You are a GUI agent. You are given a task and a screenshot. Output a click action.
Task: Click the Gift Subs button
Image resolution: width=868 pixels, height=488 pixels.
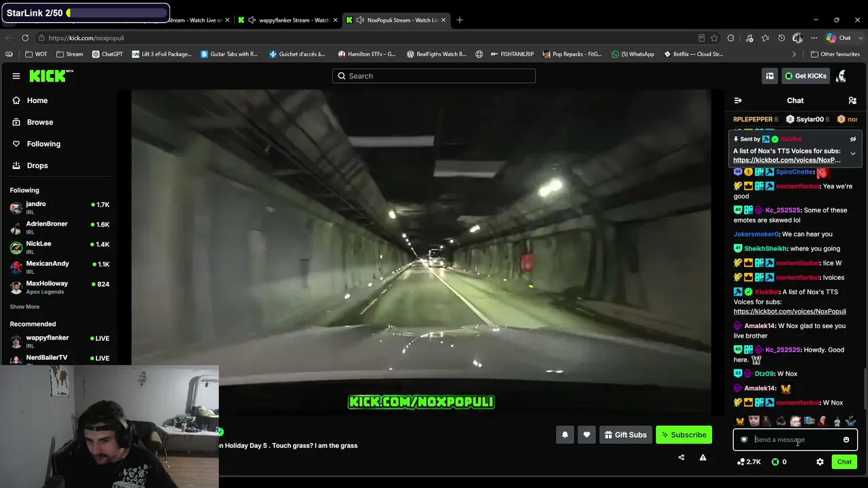pyautogui.click(x=625, y=434)
